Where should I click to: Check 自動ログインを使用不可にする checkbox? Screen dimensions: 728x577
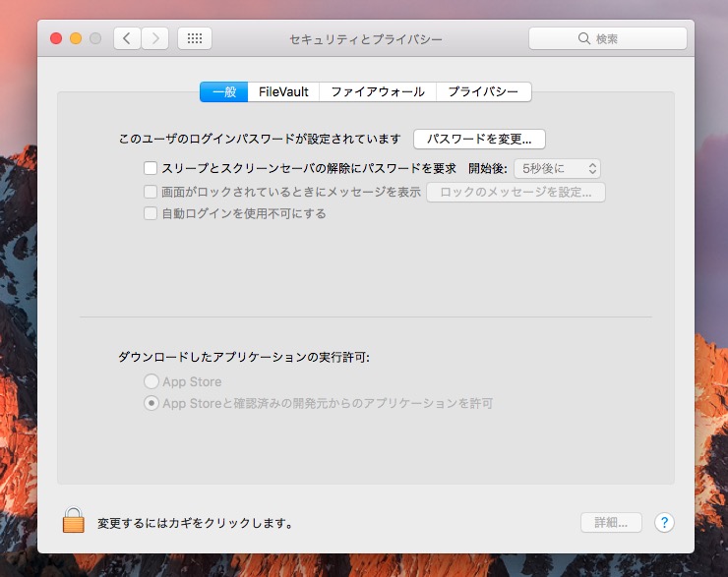click(x=151, y=213)
